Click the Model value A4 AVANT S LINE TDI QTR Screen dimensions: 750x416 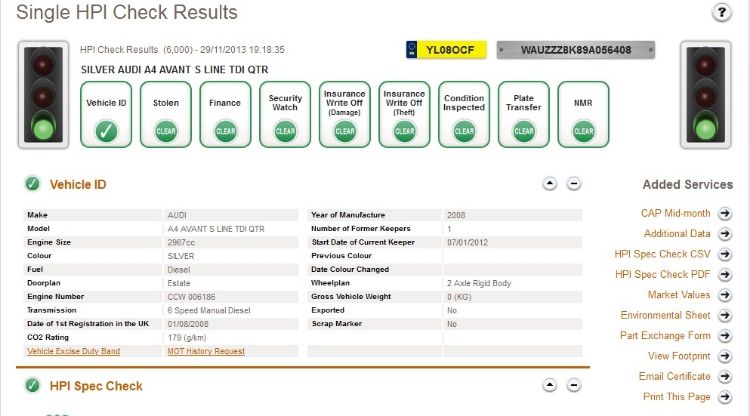point(216,229)
